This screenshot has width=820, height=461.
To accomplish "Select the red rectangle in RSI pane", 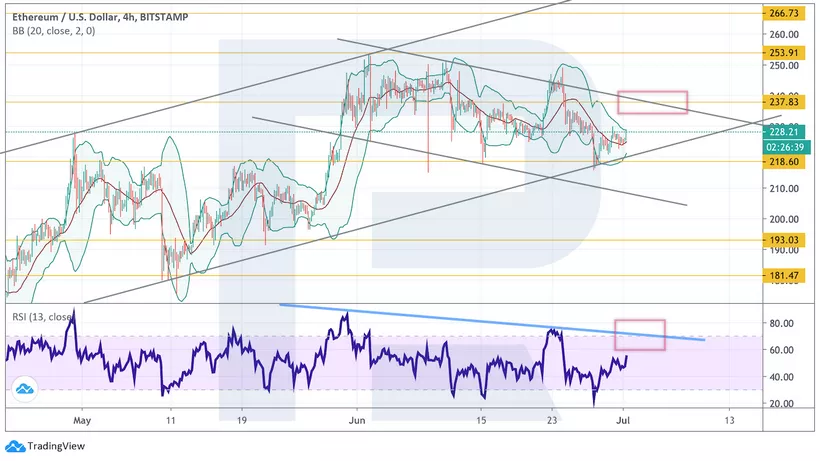I will click(640, 334).
